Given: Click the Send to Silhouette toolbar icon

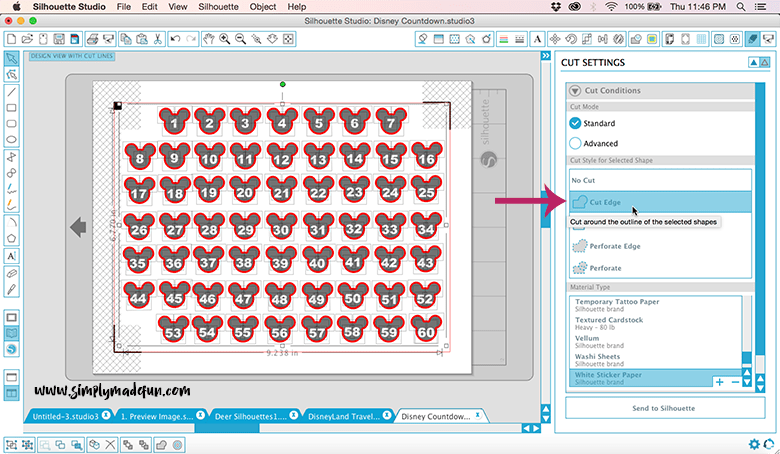Looking at the screenshot, I should 769,39.
